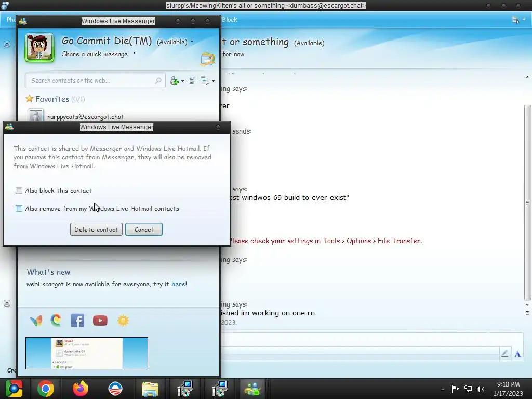
Task: Click the Start button on the taskbar
Action: coord(14,389)
